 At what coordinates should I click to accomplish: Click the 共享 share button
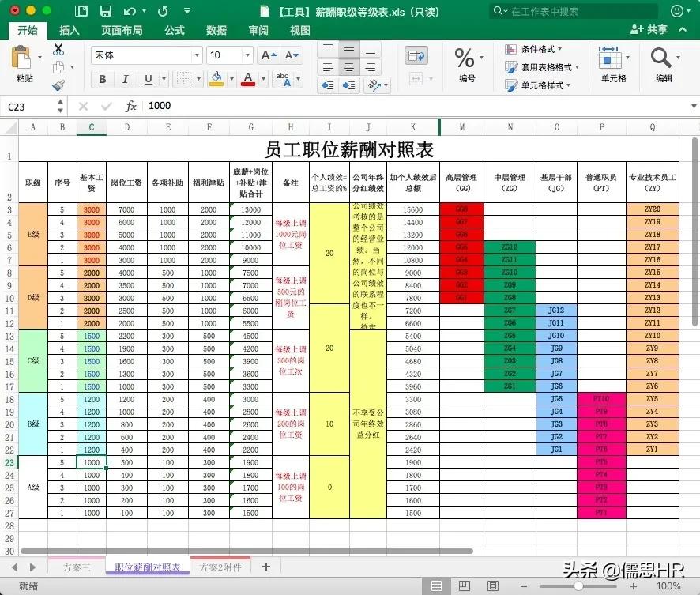click(x=658, y=29)
